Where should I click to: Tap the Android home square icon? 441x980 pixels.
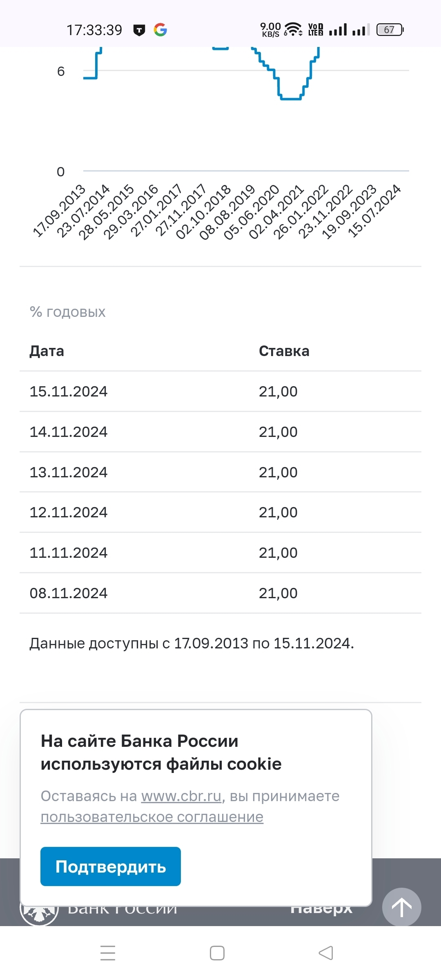(217, 953)
